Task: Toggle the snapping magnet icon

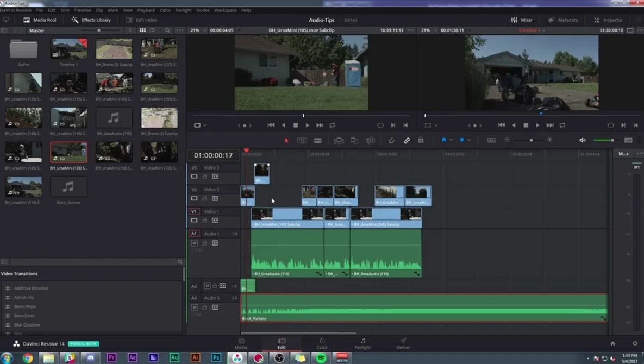Action: point(391,140)
